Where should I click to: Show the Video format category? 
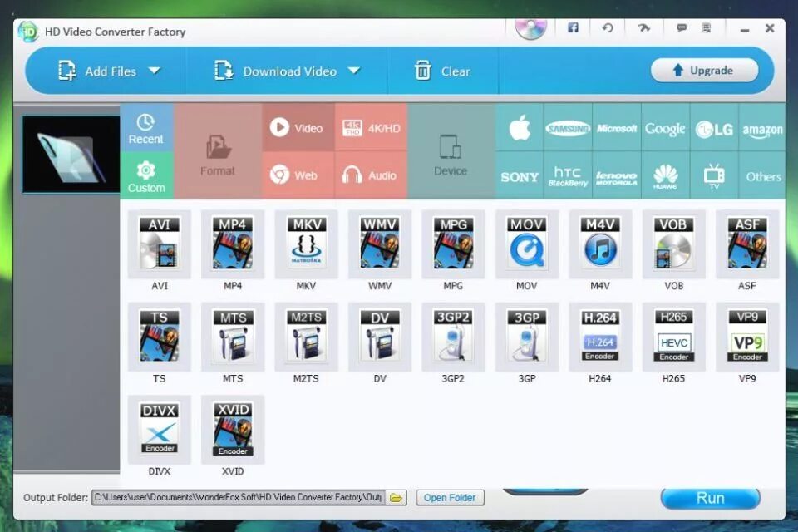click(298, 128)
